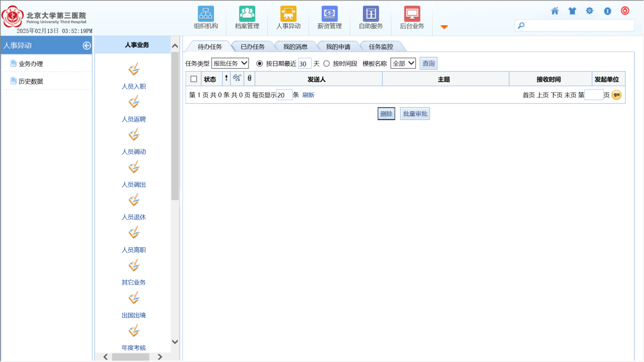Viewport: 644px width, 362px height.
Task: Select the 按时间段 radio button
Action: tap(327, 63)
